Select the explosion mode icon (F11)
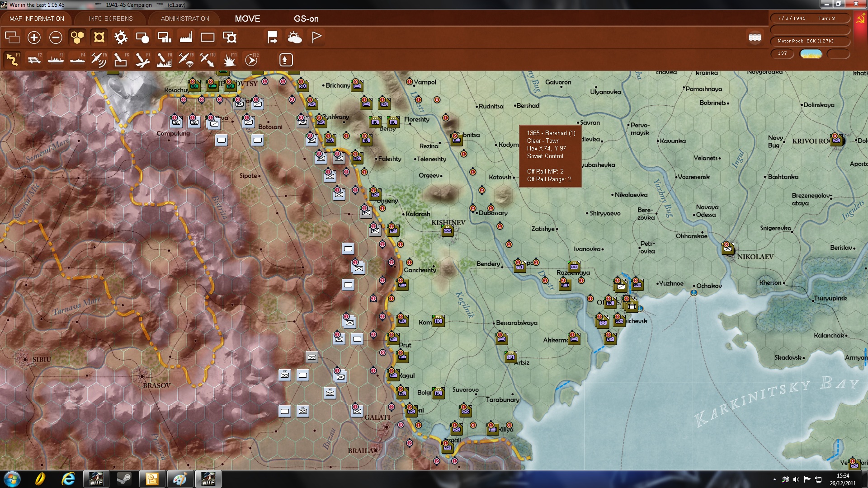This screenshot has height=488, width=868. [x=229, y=60]
